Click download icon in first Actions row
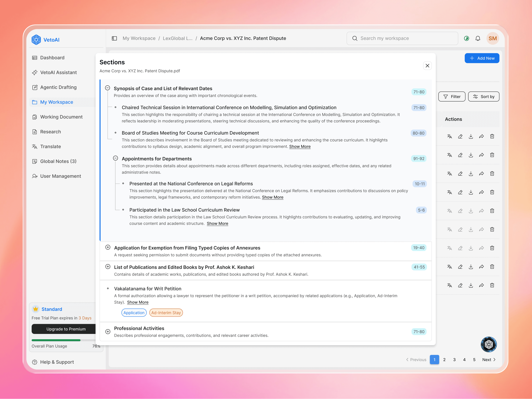Viewport: 532px width, 399px height. coord(471,136)
